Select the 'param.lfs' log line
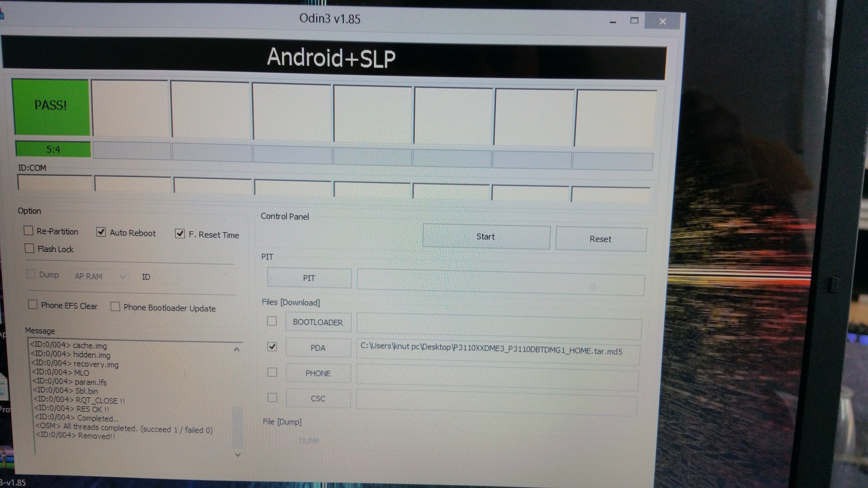This screenshot has height=488, width=868. tap(70, 382)
